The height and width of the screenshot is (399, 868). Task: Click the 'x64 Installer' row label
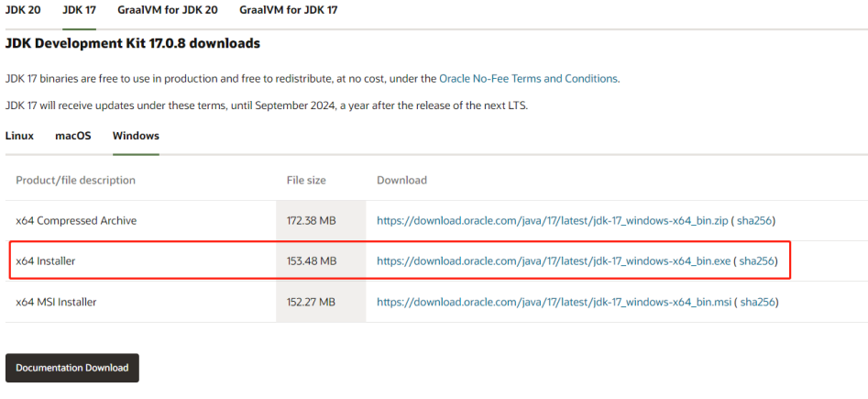click(x=46, y=260)
